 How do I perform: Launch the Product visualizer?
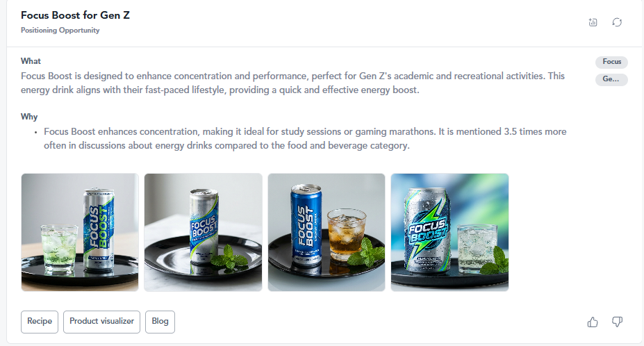tap(101, 322)
